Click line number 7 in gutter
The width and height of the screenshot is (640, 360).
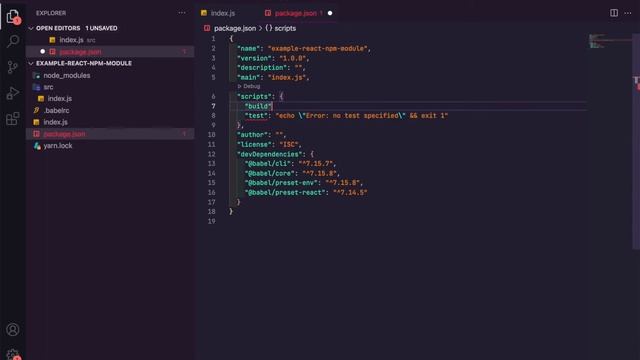pyautogui.click(x=213, y=106)
